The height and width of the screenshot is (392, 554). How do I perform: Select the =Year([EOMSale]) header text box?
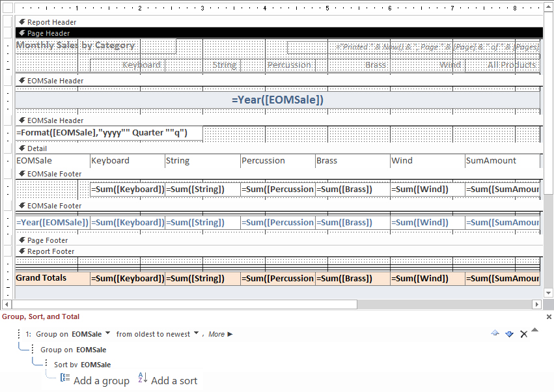point(277,100)
